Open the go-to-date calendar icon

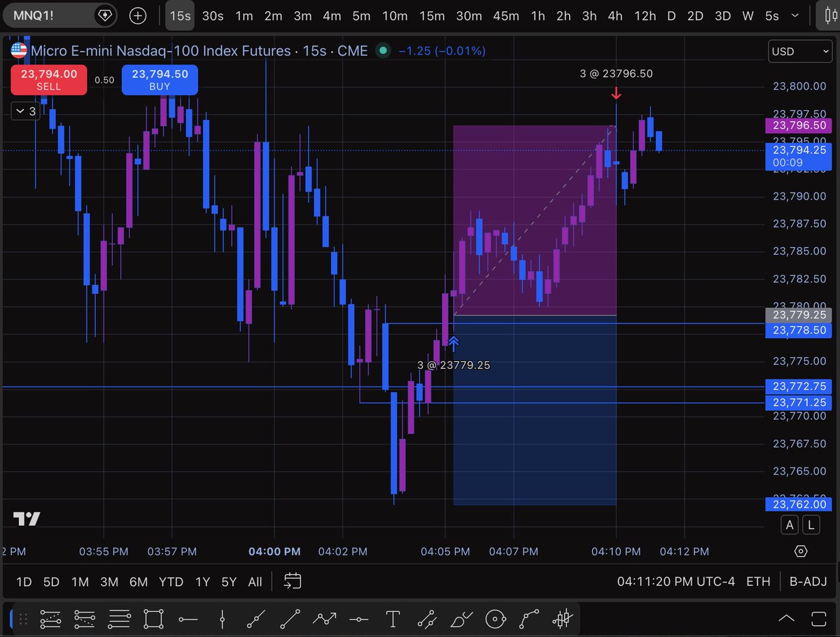[x=293, y=581]
